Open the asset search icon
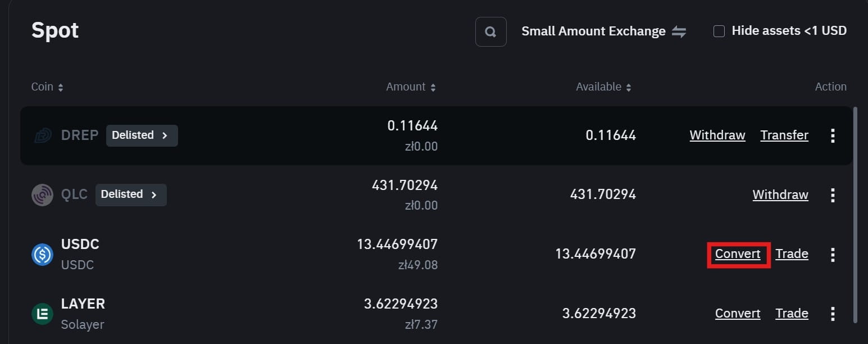Screen dimensions: 868x344 (x=490, y=31)
